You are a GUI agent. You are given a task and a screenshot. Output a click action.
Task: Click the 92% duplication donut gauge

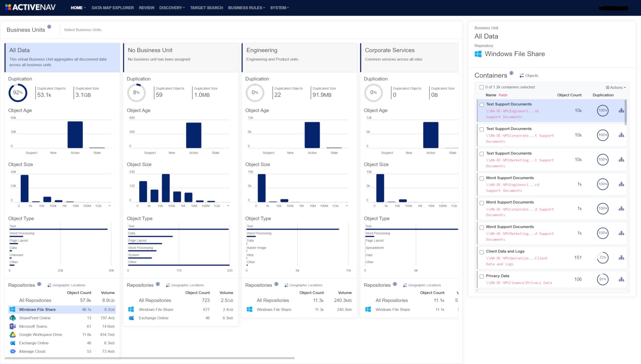coord(18,93)
